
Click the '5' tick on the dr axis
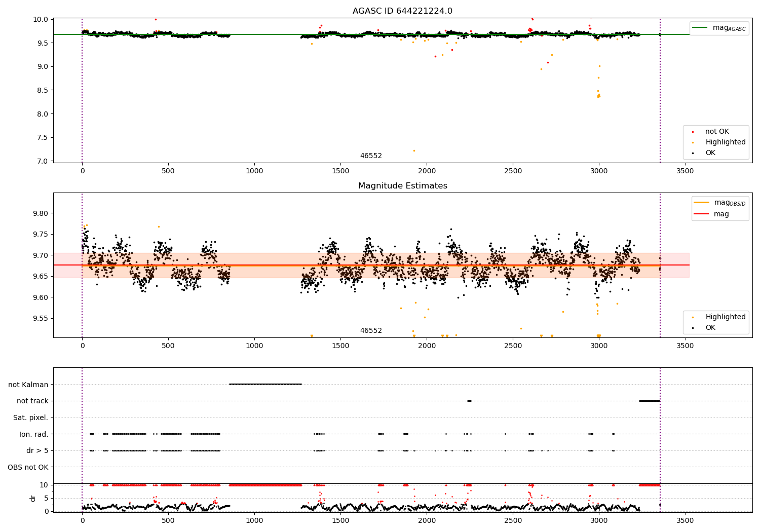[47, 498]
